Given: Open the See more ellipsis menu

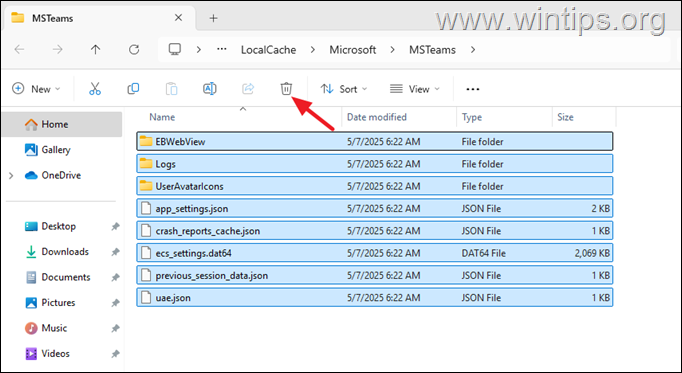Looking at the screenshot, I should (x=472, y=89).
